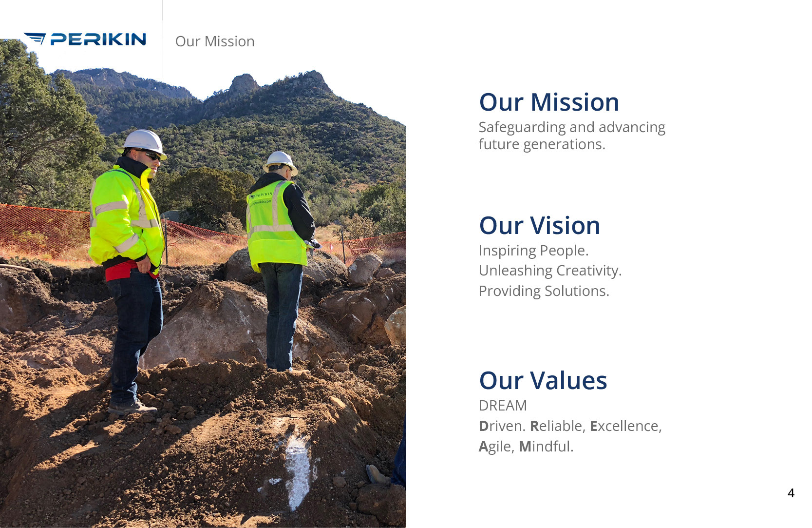Click the 'Our Mission' heading
The image size is (812, 528).
tap(549, 102)
